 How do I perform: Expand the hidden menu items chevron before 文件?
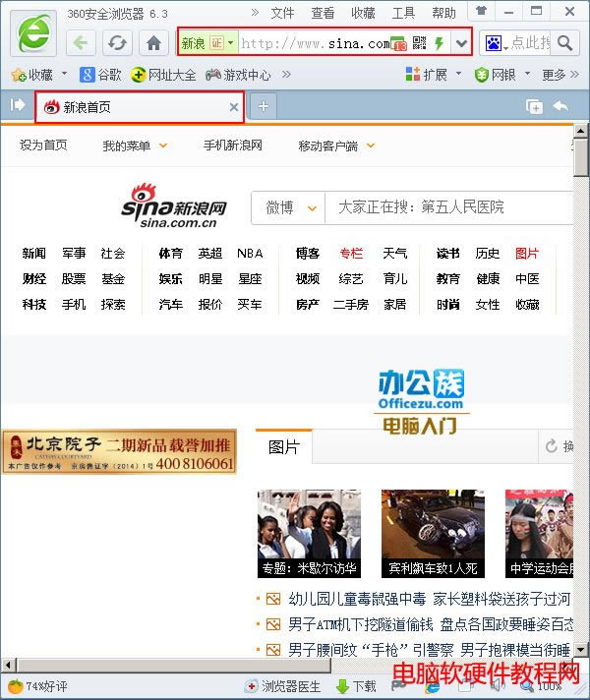pos(255,13)
